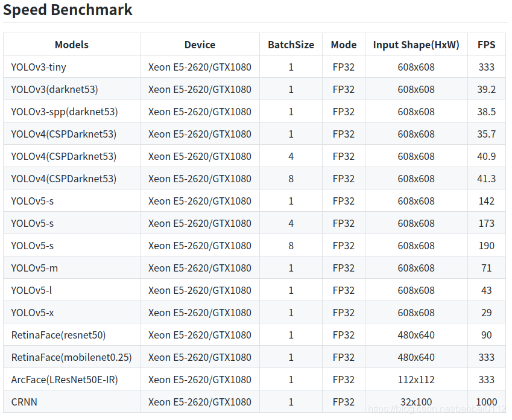Click the RetinaFace(mobilenet0.25) model cell
The height and width of the screenshot is (420, 512).
pos(71,357)
